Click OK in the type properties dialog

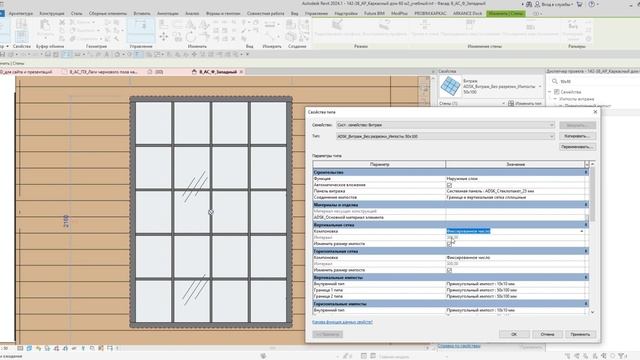514,334
